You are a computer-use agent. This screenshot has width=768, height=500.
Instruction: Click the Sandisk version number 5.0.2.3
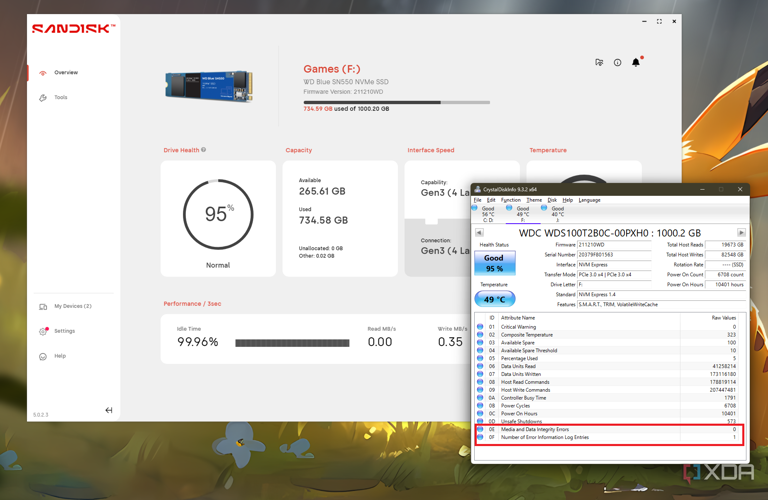pos(41,415)
